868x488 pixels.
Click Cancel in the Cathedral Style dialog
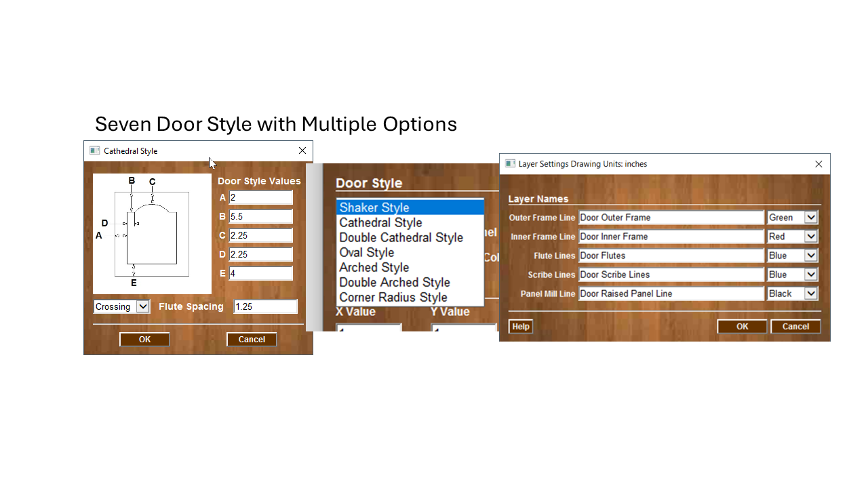point(252,339)
